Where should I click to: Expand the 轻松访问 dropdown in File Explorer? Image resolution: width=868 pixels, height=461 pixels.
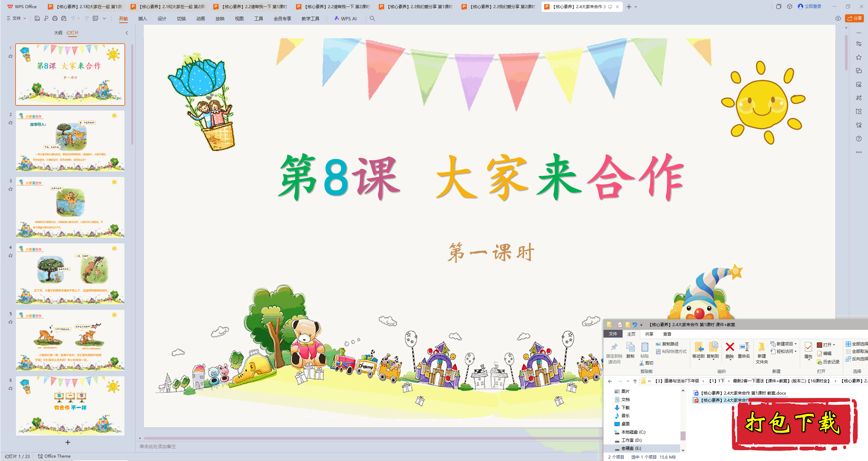[x=795, y=352]
